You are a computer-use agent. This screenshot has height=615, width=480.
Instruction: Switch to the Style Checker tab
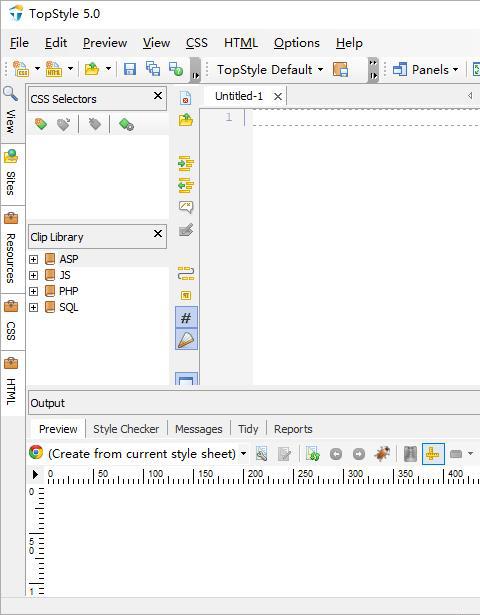click(x=126, y=429)
